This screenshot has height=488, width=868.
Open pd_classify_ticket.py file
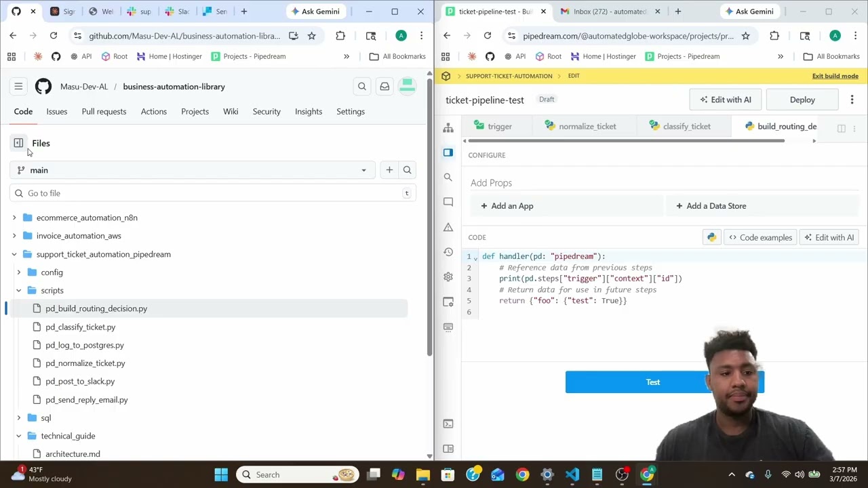(x=81, y=327)
